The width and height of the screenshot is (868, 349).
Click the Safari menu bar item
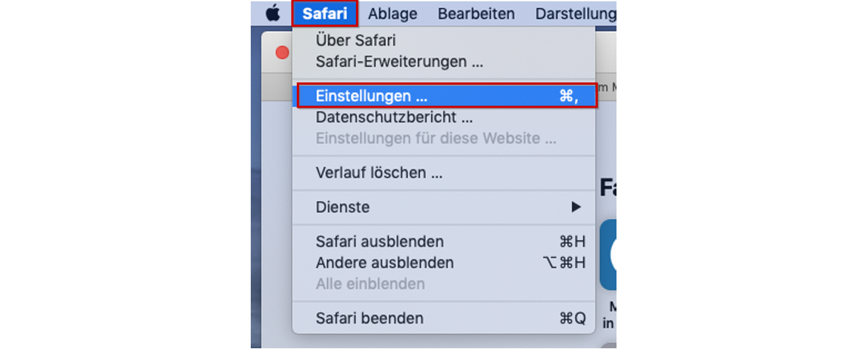tap(325, 13)
